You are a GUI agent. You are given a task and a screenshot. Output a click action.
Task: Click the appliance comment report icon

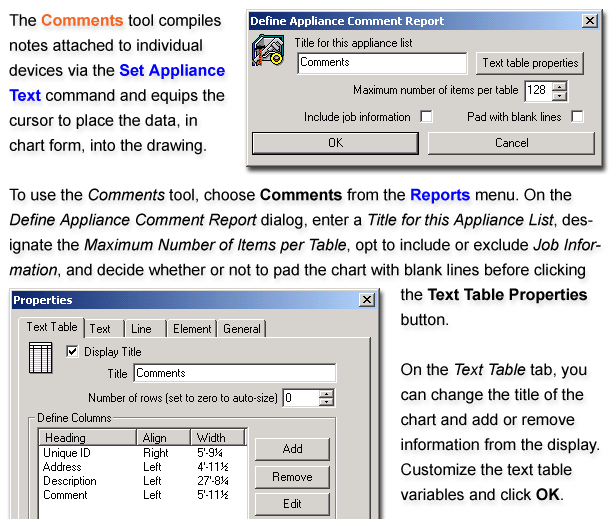coord(268,50)
